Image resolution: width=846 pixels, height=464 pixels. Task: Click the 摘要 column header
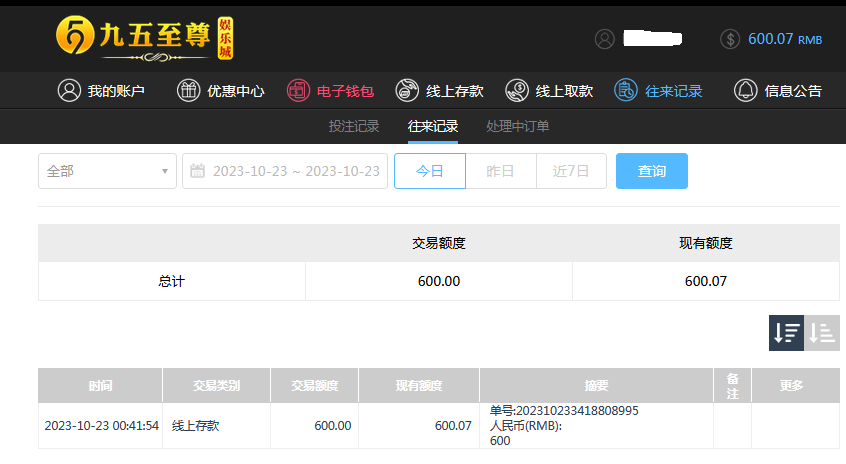pyautogui.click(x=596, y=385)
